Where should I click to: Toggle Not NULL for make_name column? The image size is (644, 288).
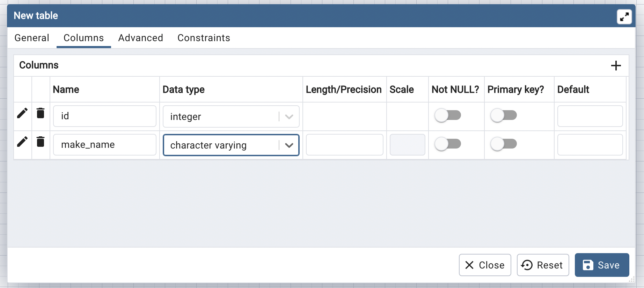point(448,144)
